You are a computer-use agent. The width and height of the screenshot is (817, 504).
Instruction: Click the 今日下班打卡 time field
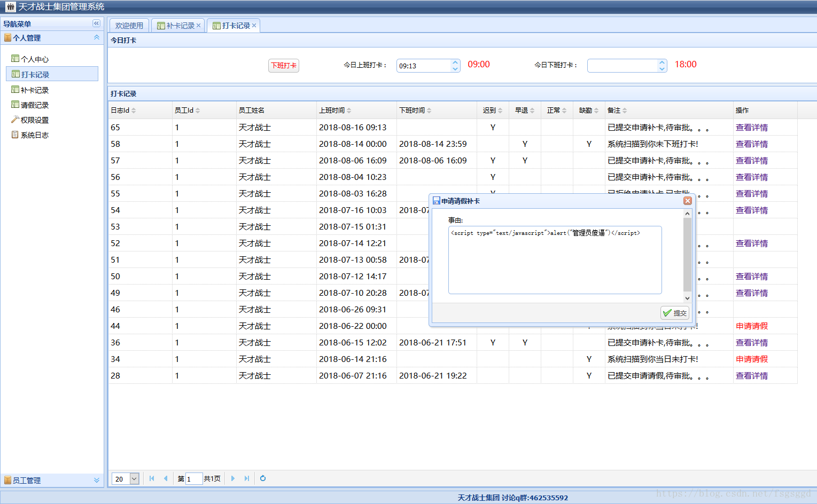[623, 66]
